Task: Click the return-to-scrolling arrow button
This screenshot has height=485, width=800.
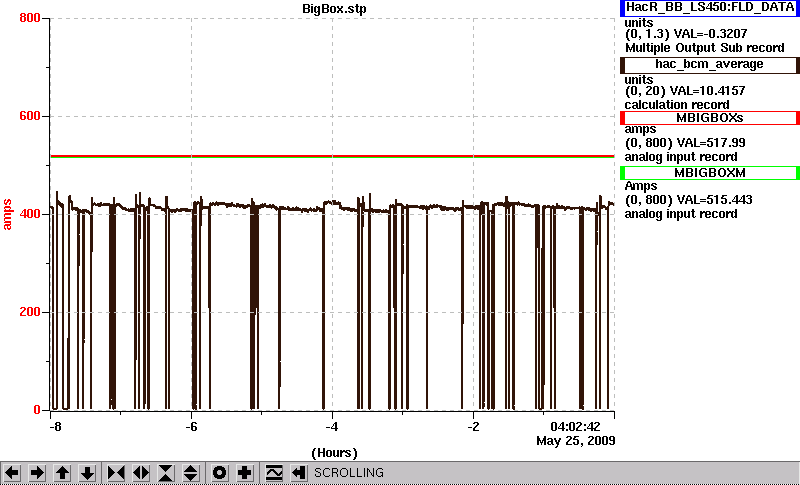Action: point(298,473)
